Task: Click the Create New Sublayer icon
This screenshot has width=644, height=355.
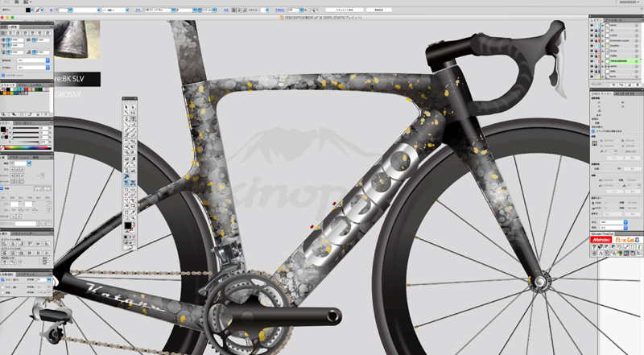Action: coord(621,85)
